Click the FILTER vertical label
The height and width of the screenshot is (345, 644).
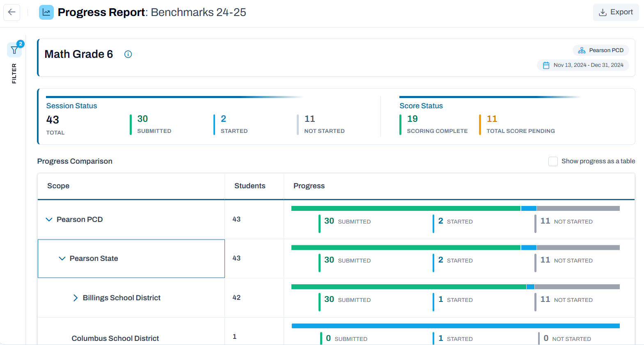[x=14, y=73]
